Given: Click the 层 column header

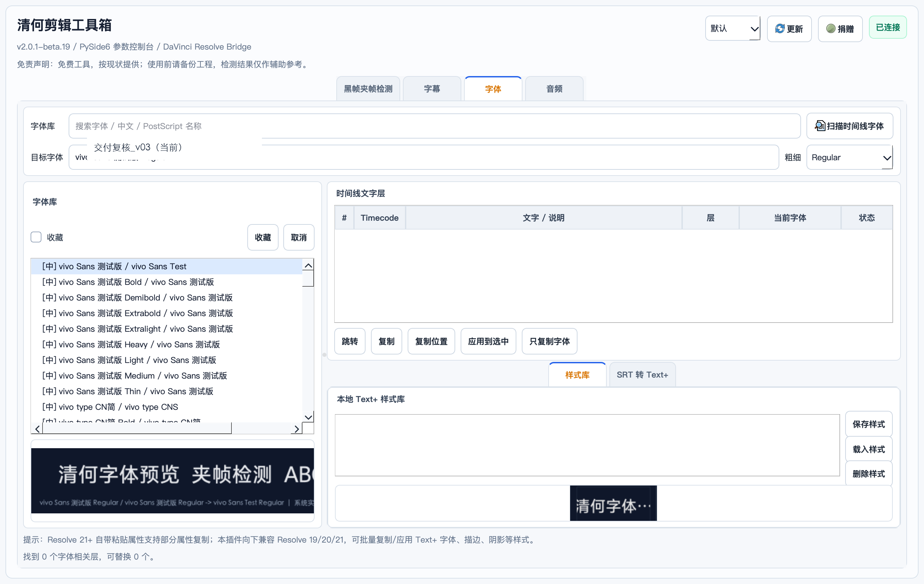Looking at the screenshot, I should (x=710, y=217).
